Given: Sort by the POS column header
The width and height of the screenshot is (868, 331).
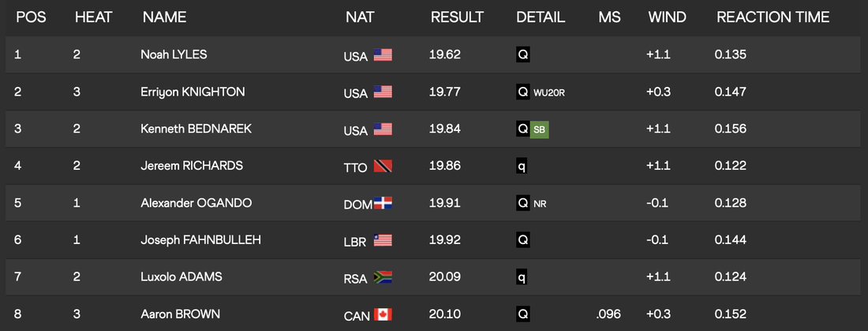Looking at the screenshot, I should click(x=32, y=17).
